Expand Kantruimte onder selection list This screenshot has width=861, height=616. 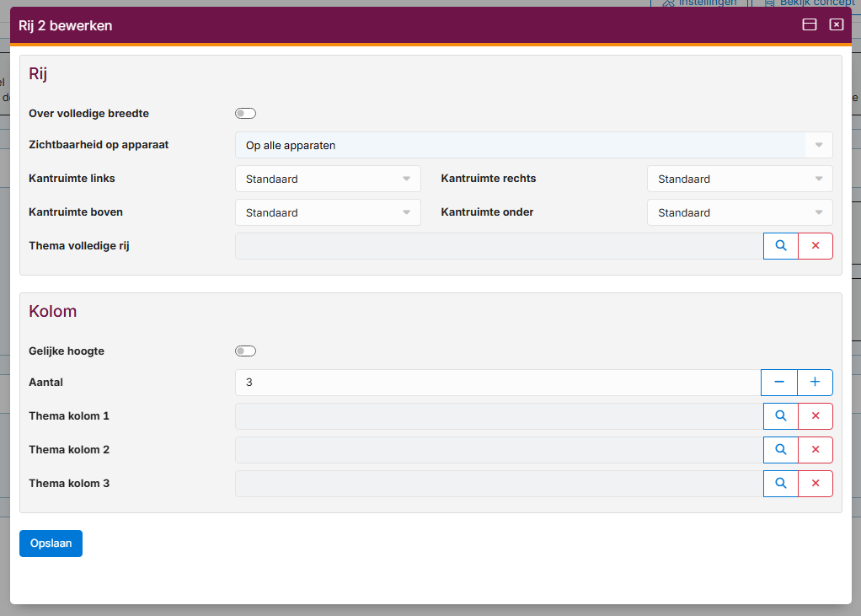pos(740,212)
